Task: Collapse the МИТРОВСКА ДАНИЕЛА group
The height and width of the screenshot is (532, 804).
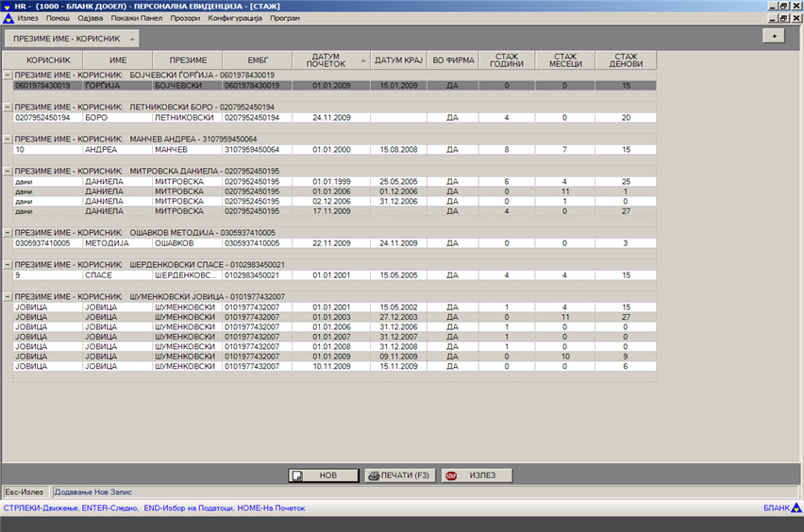Action: pyautogui.click(x=8, y=171)
